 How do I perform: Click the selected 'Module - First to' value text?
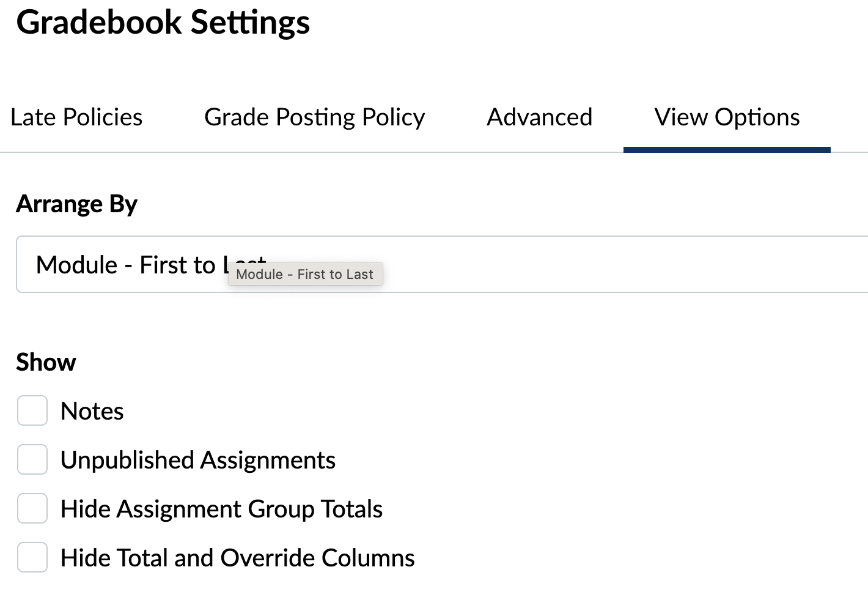tap(126, 265)
